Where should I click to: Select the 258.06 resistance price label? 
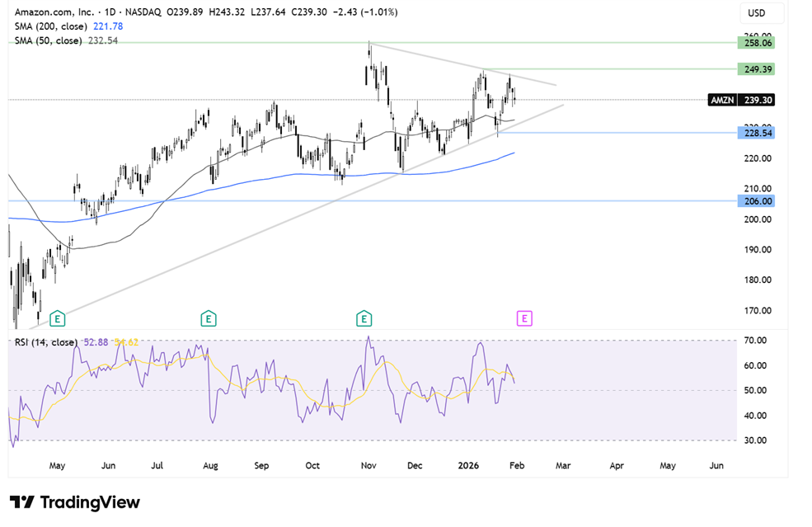[756, 43]
